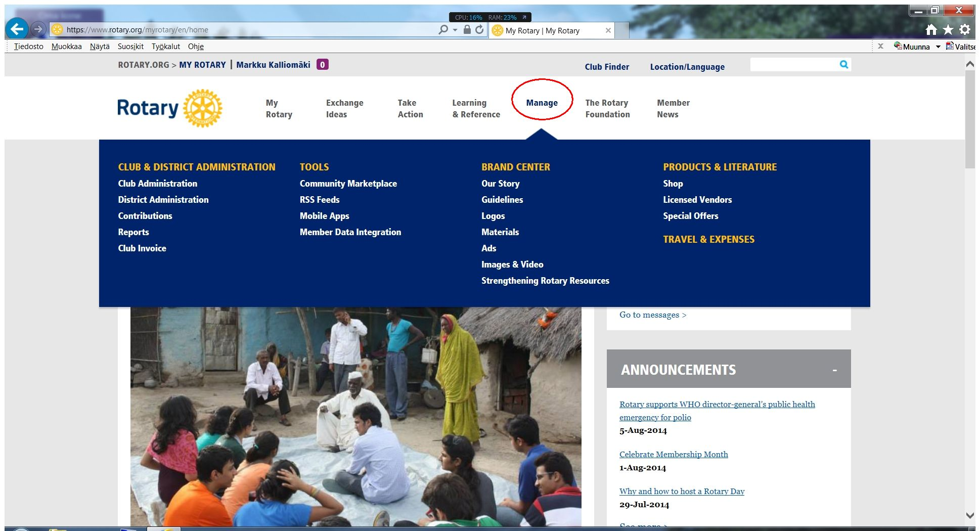Image resolution: width=980 pixels, height=531 pixels.
Task: Open Logos link
Action: point(493,216)
